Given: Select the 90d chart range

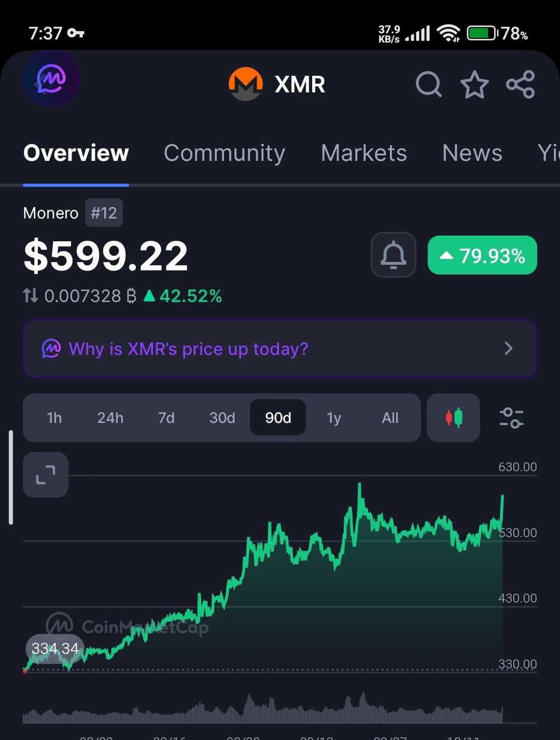Looking at the screenshot, I should coord(278,418).
